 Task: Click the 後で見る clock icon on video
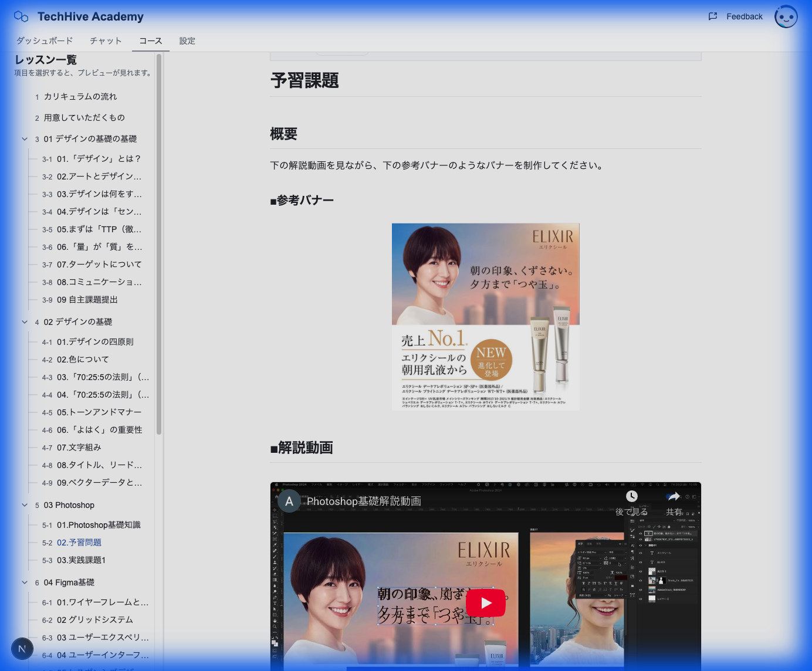(x=632, y=496)
